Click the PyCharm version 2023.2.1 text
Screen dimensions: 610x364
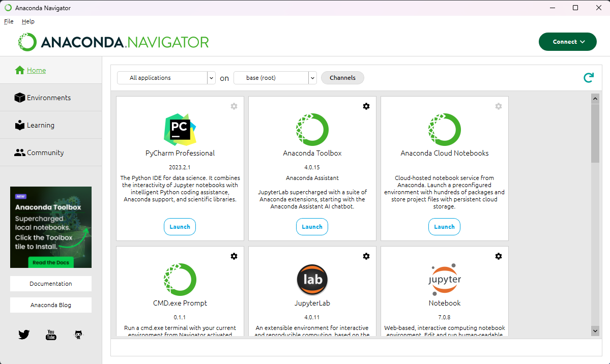(180, 167)
